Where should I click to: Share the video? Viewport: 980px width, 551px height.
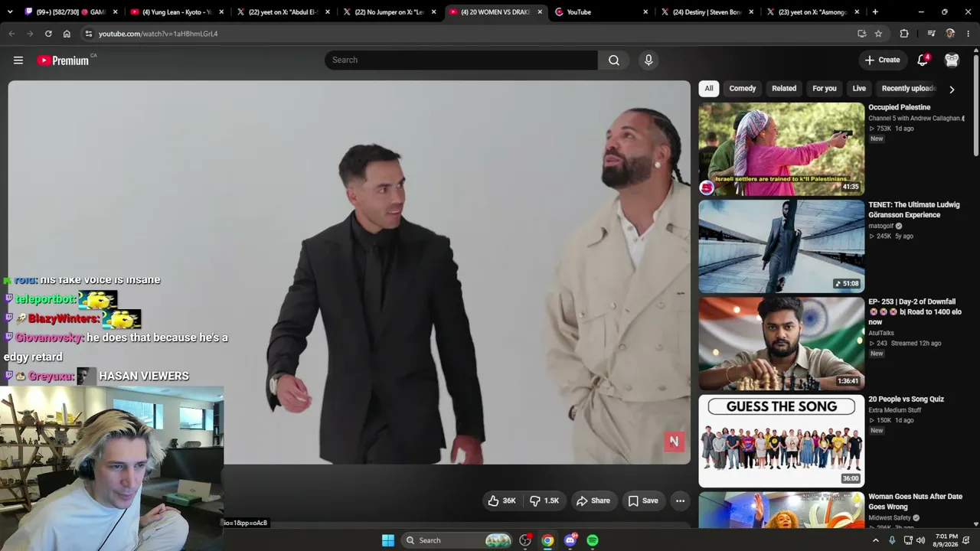[x=593, y=500]
